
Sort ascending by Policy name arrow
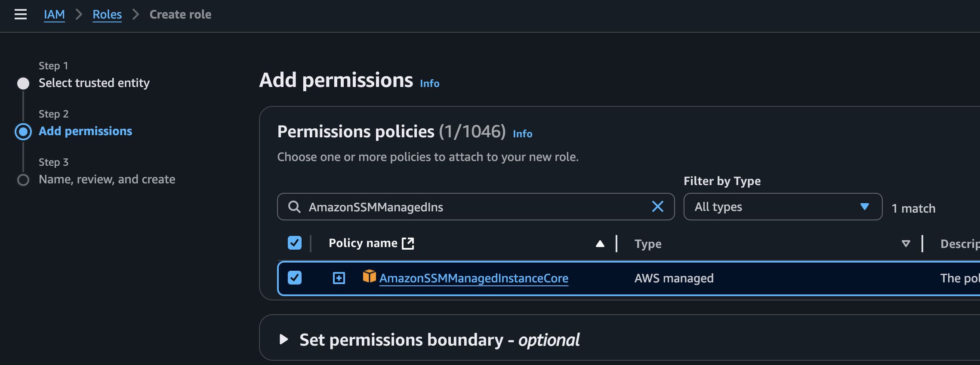600,244
